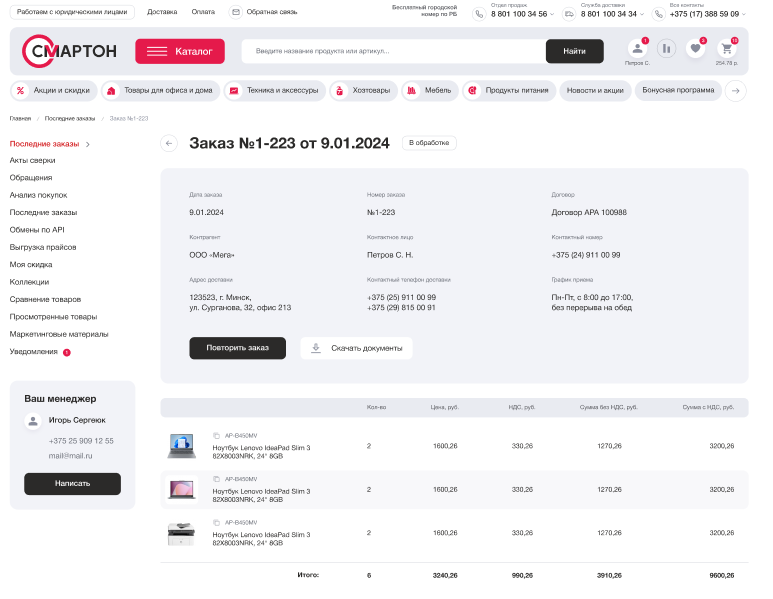Expand the Отдел продаж phone dropdown
Viewport: 773px width, 599px height.
553,14
